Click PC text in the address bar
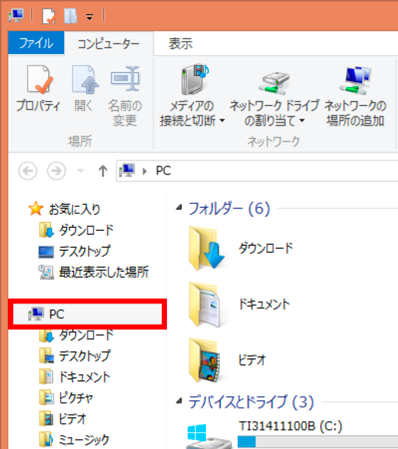The height and width of the screenshot is (449, 398). click(163, 171)
